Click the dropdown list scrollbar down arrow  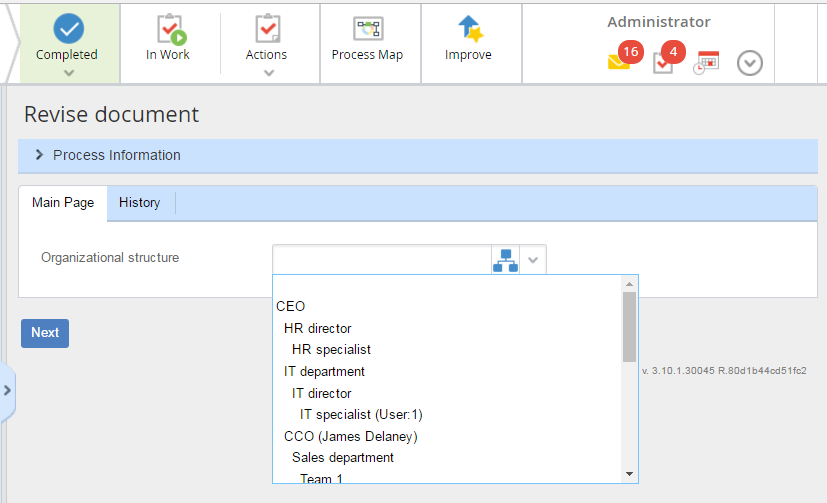pos(629,474)
